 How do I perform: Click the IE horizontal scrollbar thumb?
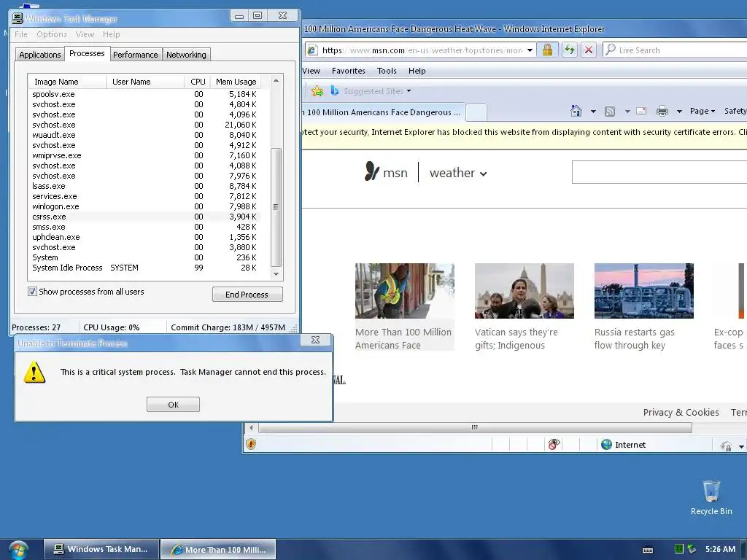point(475,427)
